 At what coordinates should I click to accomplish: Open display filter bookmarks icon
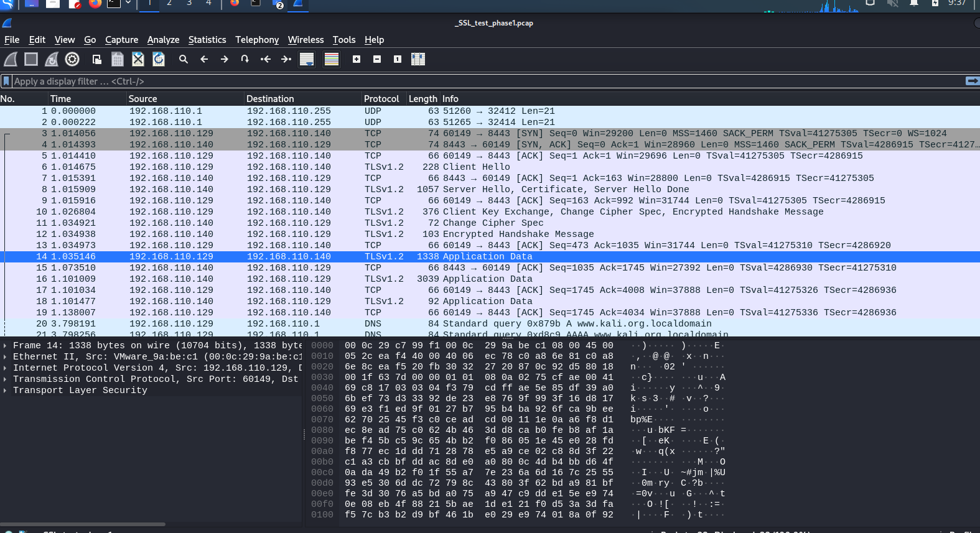(6, 81)
